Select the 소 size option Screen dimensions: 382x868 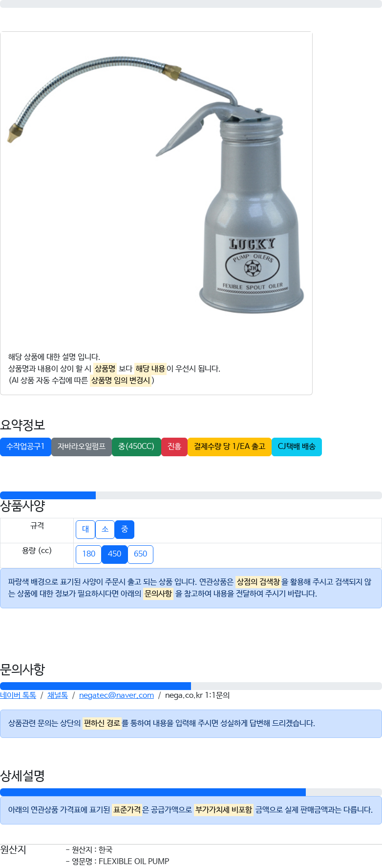click(x=105, y=529)
